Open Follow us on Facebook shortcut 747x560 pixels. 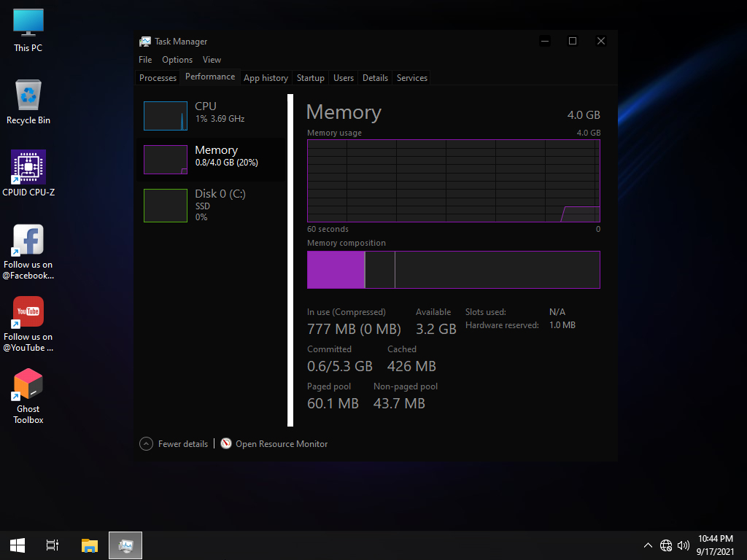point(28,252)
